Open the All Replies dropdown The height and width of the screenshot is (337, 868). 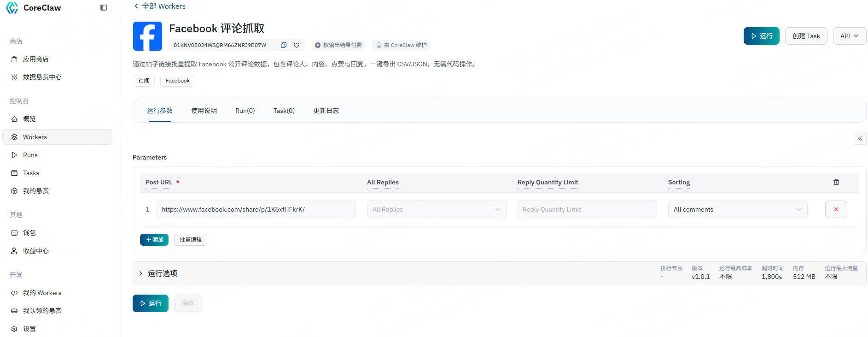coord(436,209)
